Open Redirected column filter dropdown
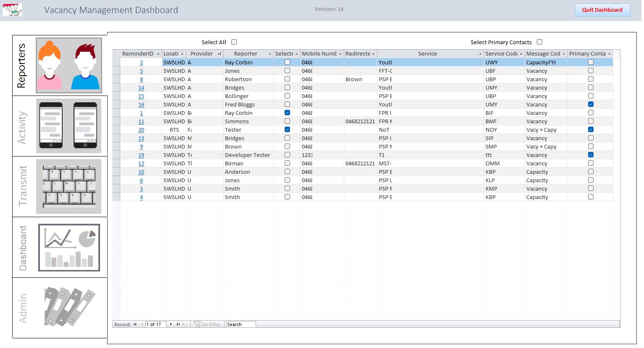This screenshot has height=348, width=644. tap(374, 54)
